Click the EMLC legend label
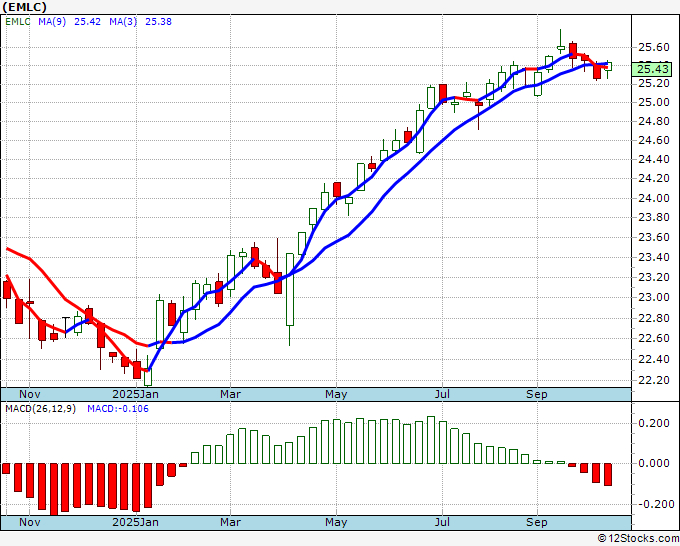The image size is (680, 546). tap(18, 22)
